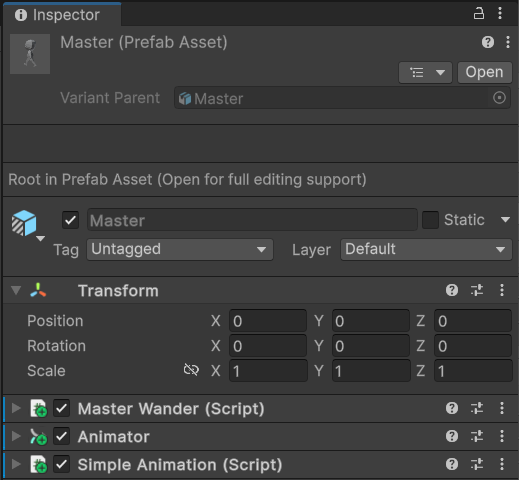Open Inspector tab's three-dot menu
The height and width of the screenshot is (480, 519).
pos(500,14)
